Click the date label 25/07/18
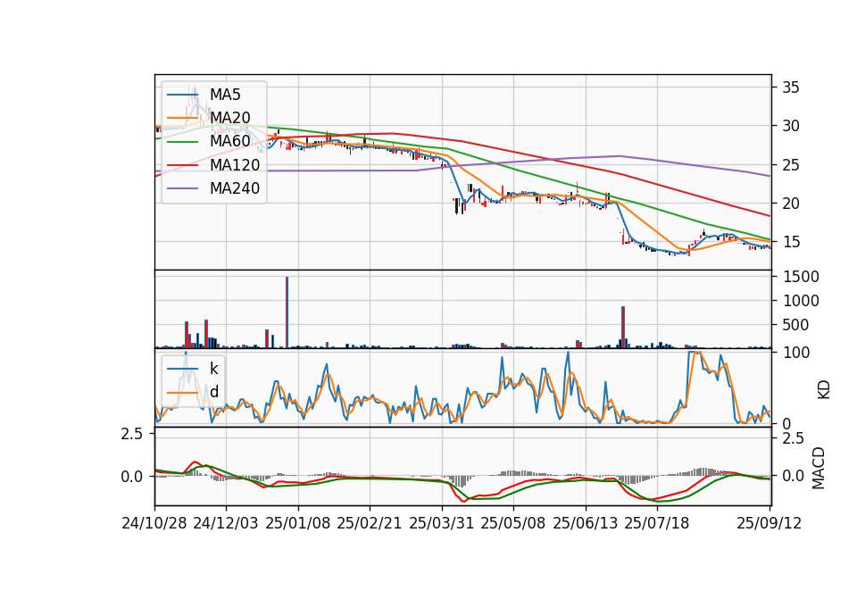This screenshot has height=616, width=857. [x=657, y=523]
